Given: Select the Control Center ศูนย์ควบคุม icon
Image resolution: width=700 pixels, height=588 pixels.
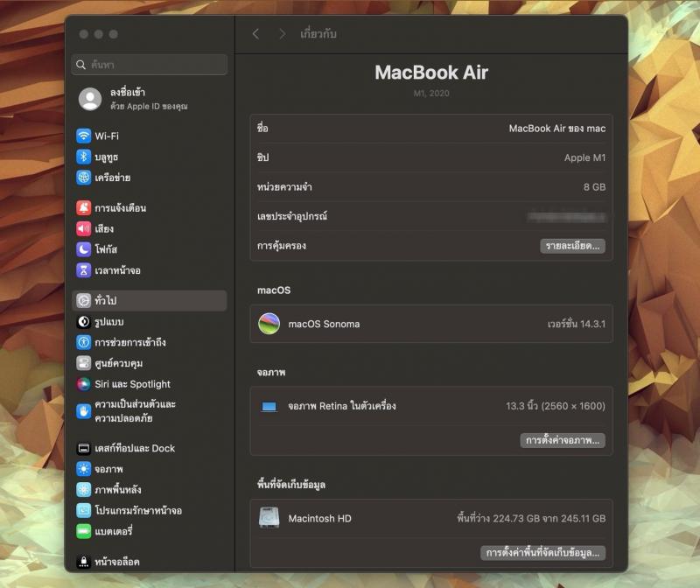Looking at the screenshot, I should tap(83, 363).
